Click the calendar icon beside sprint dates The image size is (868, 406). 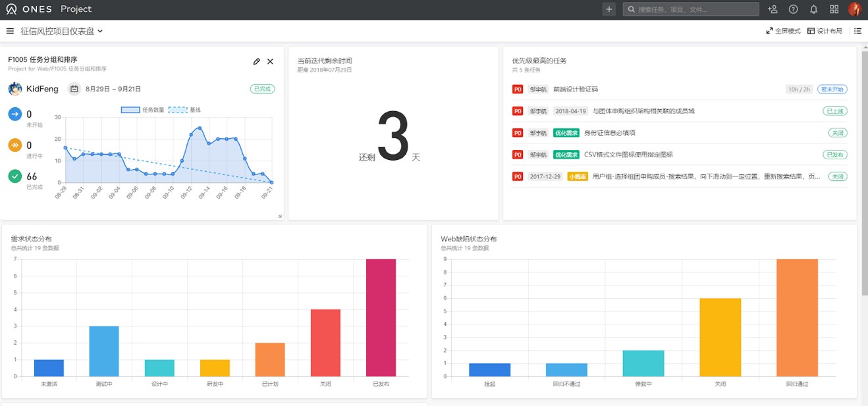click(x=74, y=89)
